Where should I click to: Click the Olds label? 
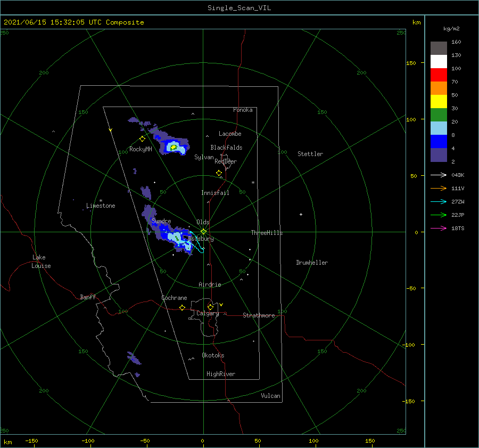click(x=203, y=222)
